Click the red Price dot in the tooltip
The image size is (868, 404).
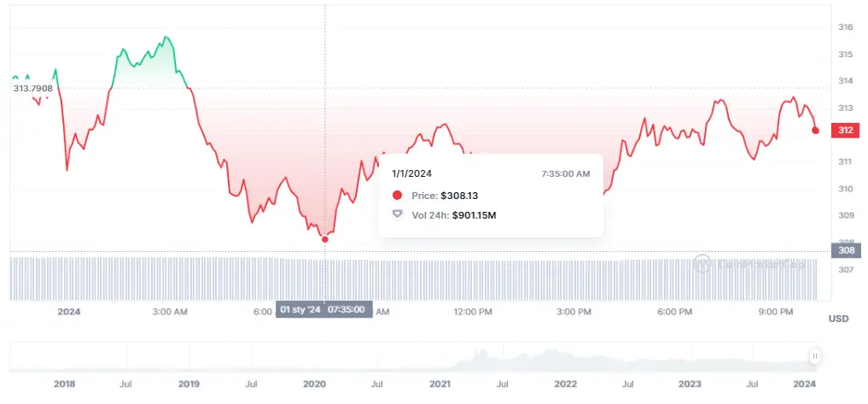(397, 196)
